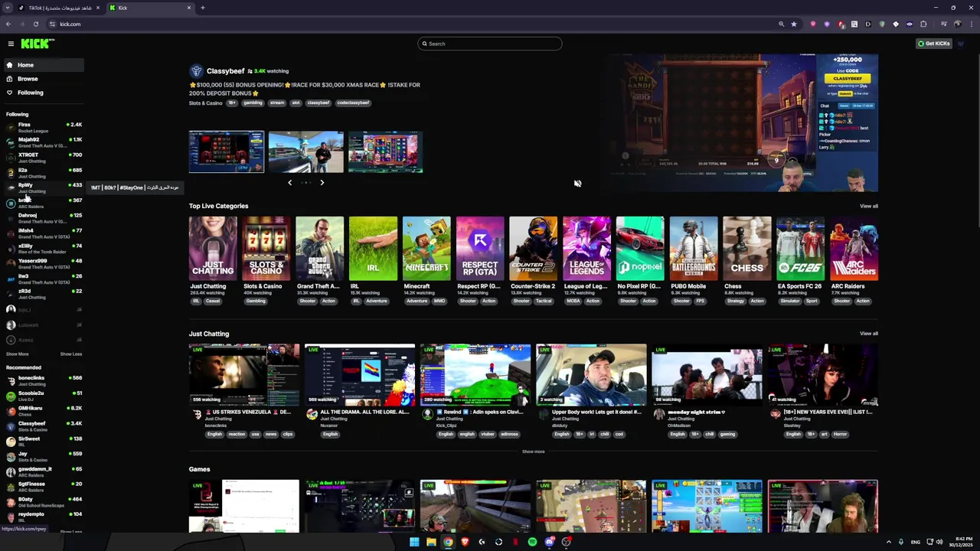The width and height of the screenshot is (980, 551).
Task: Open the League of Legends category card
Action: 587,249
